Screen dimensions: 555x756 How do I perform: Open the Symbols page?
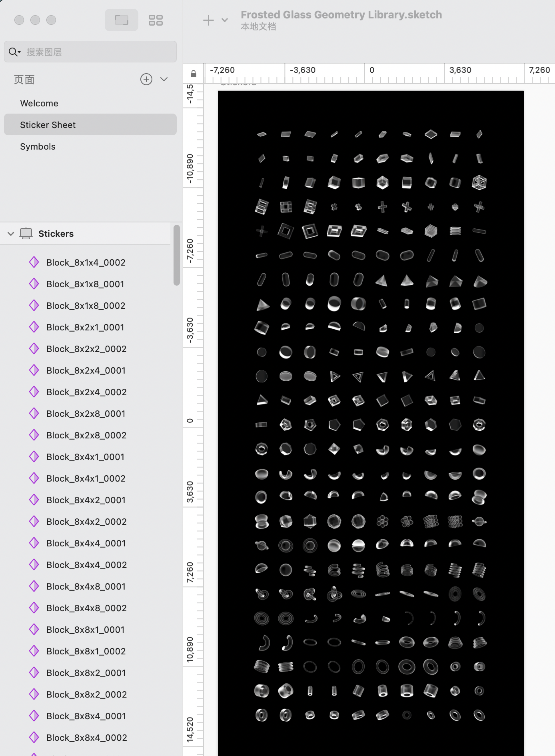coord(38,146)
